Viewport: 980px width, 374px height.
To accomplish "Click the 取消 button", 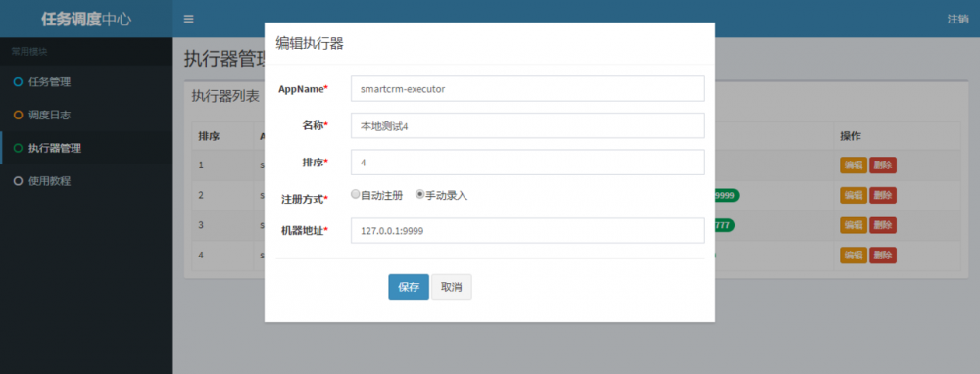I will (x=451, y=287).
